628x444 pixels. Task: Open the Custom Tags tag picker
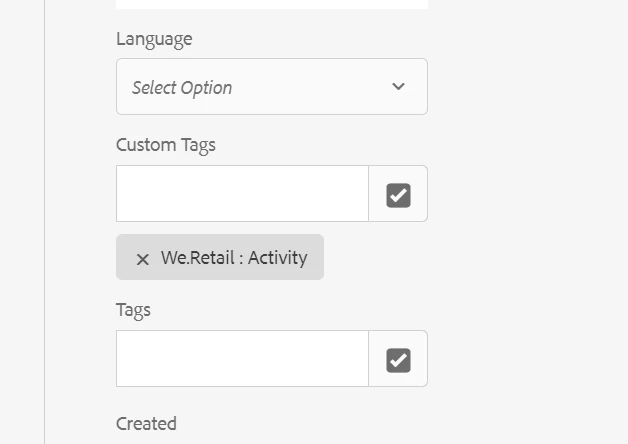[398, 194]
